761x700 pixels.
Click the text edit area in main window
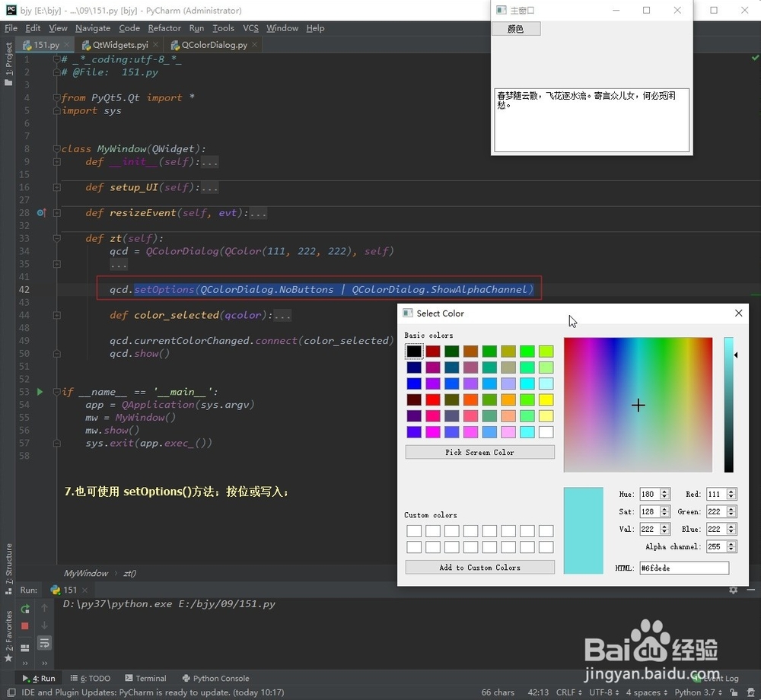pos(591,119)
